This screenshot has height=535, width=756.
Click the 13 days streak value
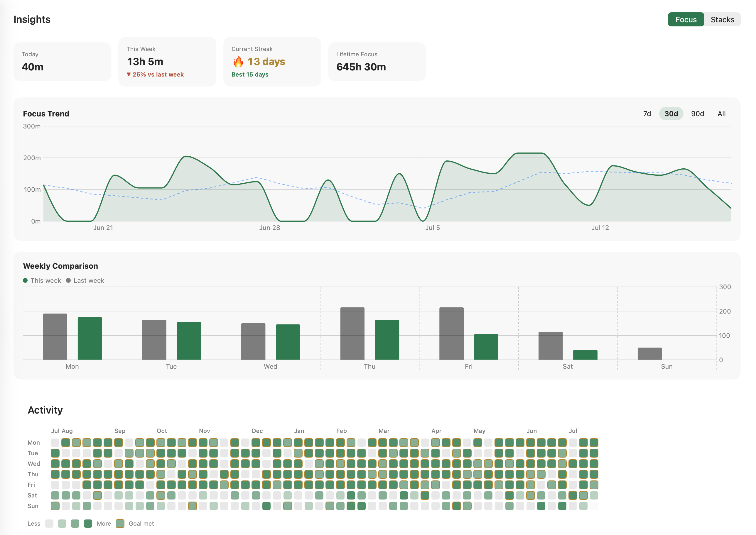[266, 62]
